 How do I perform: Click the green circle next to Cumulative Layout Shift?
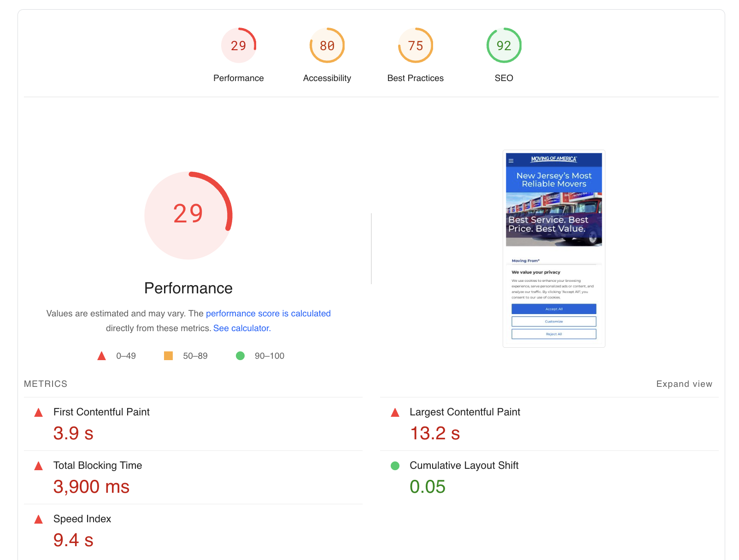pos(395,466)
